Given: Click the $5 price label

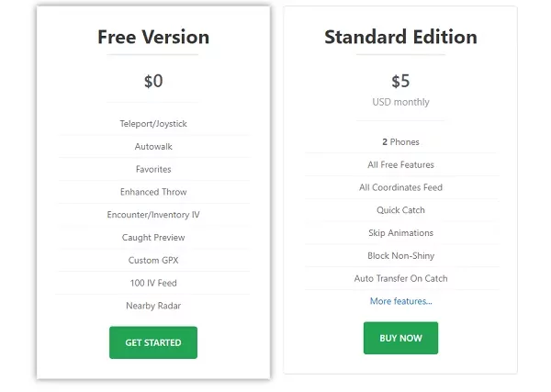Looking at the screenshot, I should click(400, 81).
